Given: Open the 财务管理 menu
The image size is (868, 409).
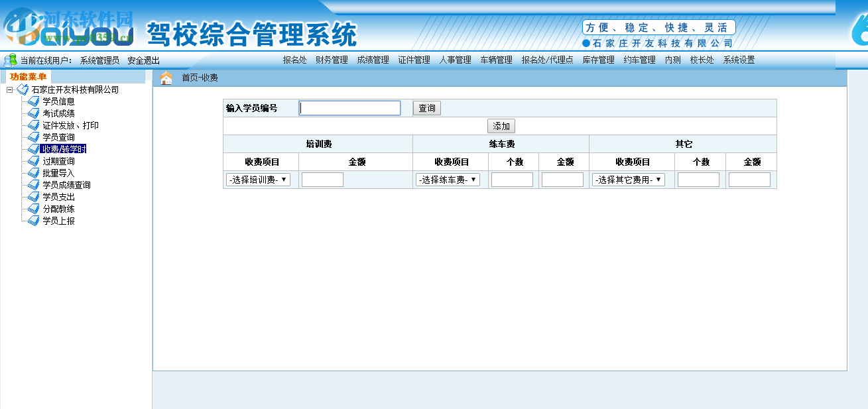Looking at the screenshot, I should pyautogui.click(x=330, y=59).
